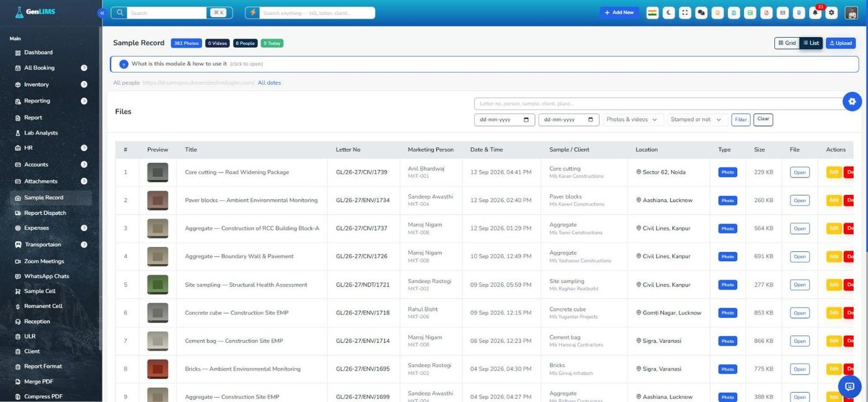This screenshot has height=402, width=868.
Task: Collapse the sidebar with the double-chevron button
Action: coord(102,13)
